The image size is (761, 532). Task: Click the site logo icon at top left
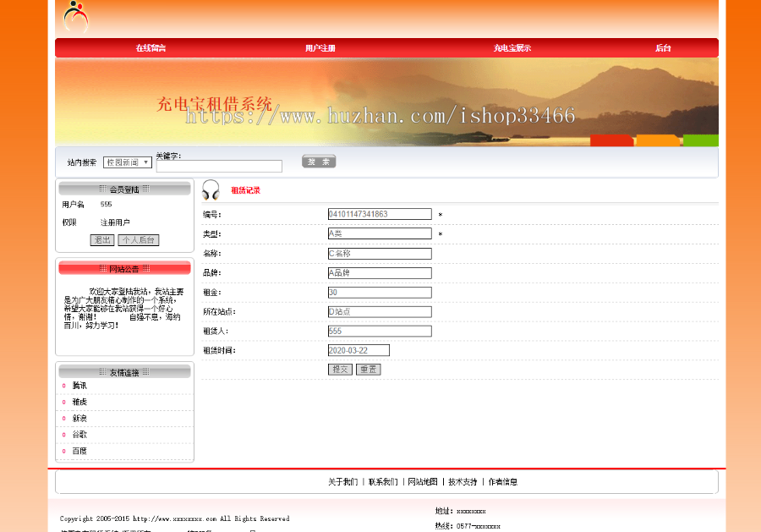pyautogui.click(x=74, y=18)
